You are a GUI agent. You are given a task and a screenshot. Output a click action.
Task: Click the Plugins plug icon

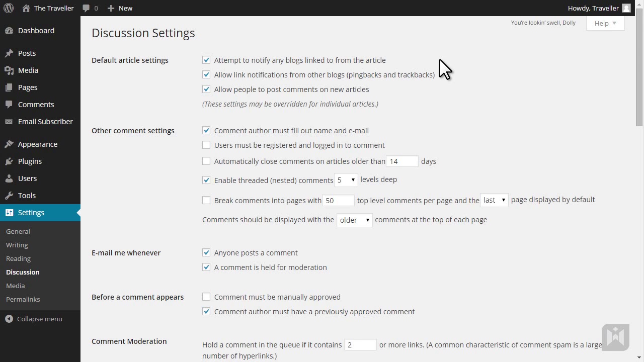coord(9,161)
